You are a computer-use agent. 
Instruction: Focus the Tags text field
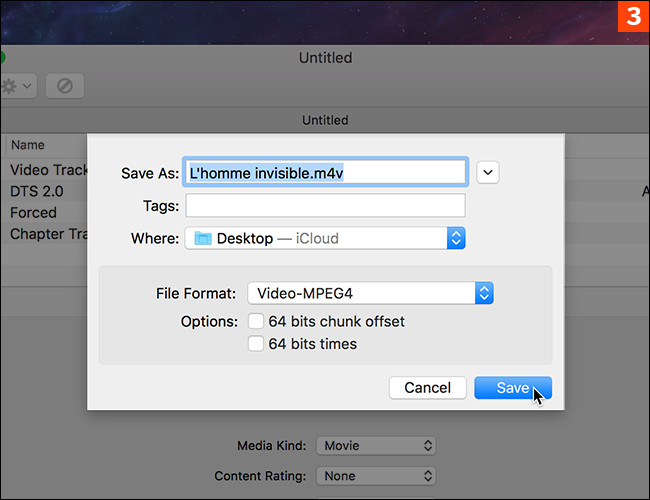(325, 205)
